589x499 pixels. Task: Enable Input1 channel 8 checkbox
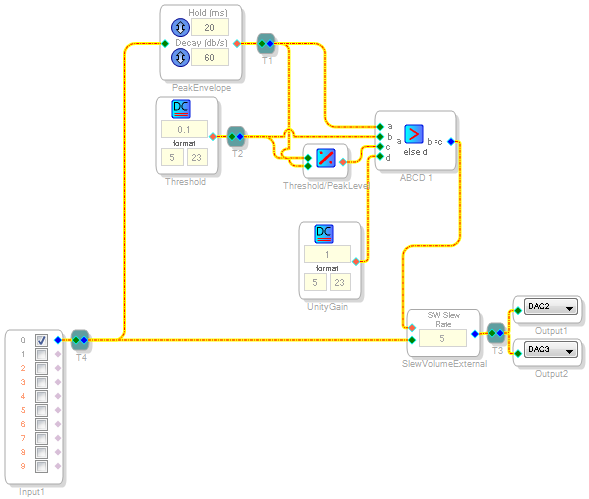(x=41, y=452)
